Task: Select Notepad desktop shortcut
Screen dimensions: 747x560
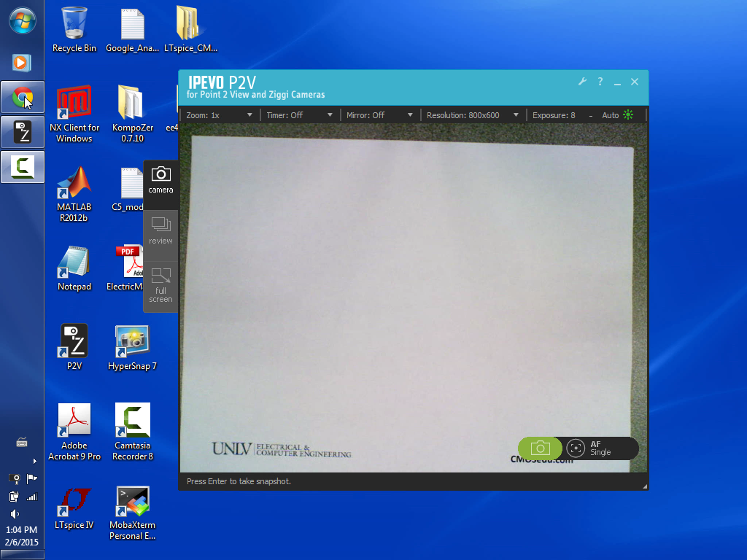Action: tap(74, 268)
